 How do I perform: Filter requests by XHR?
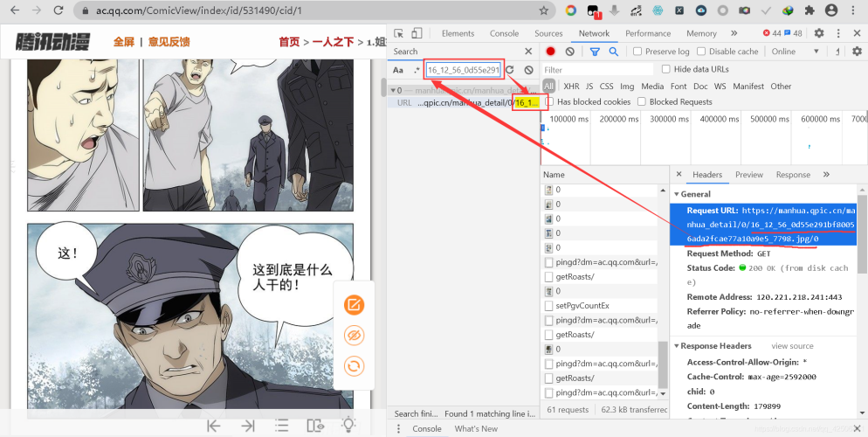571,87
